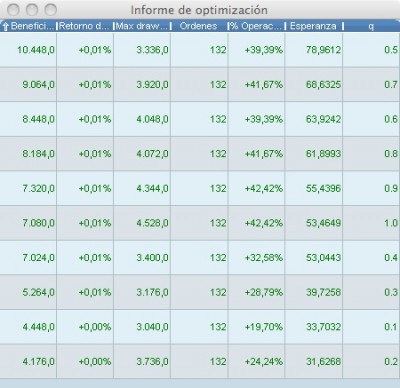The width and height of the screenshot is (400, 388).
Task: Select the last row with benefit 4.176,0
Action: point(200,362)
